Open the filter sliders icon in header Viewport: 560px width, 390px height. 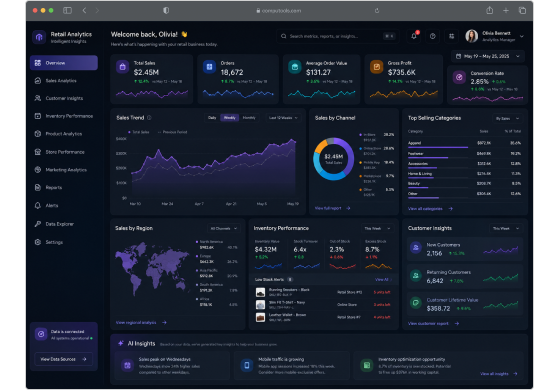[x=451, y=36]
